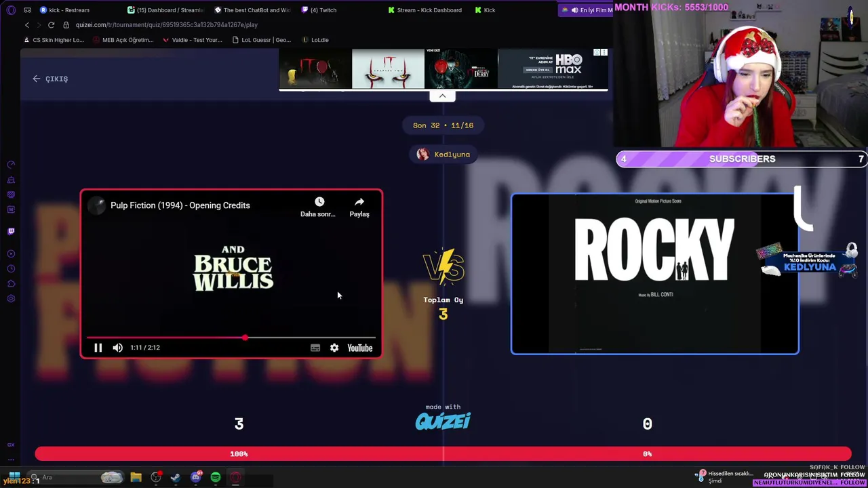
Task: Switch to the (4) Twitch tab
Action: pos(319,10)
